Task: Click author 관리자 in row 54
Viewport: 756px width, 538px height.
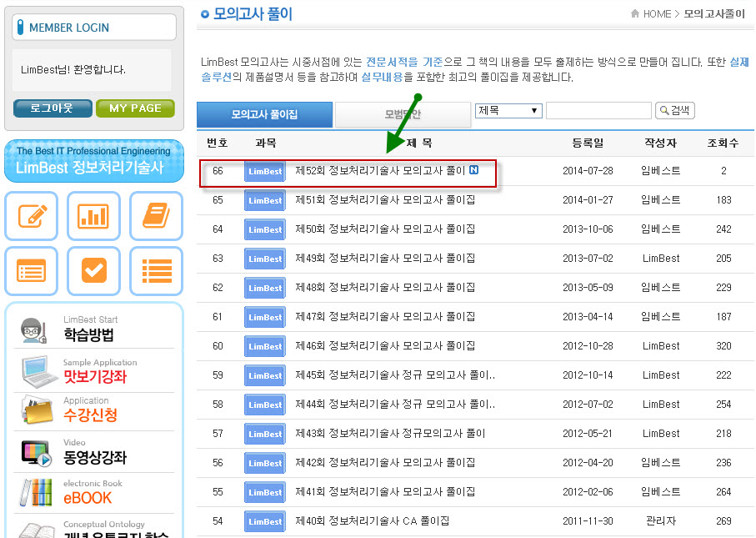Action: tap(660, 520)
